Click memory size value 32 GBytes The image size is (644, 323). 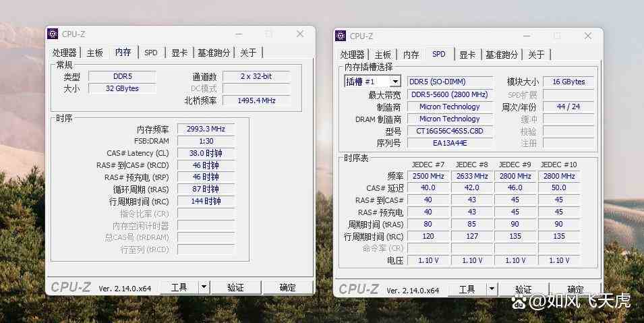click(122, 88)
